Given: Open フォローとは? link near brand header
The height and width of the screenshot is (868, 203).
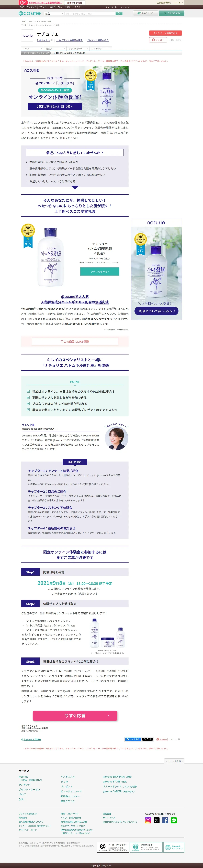Looking at the screenshot, I should click(175, 40).
